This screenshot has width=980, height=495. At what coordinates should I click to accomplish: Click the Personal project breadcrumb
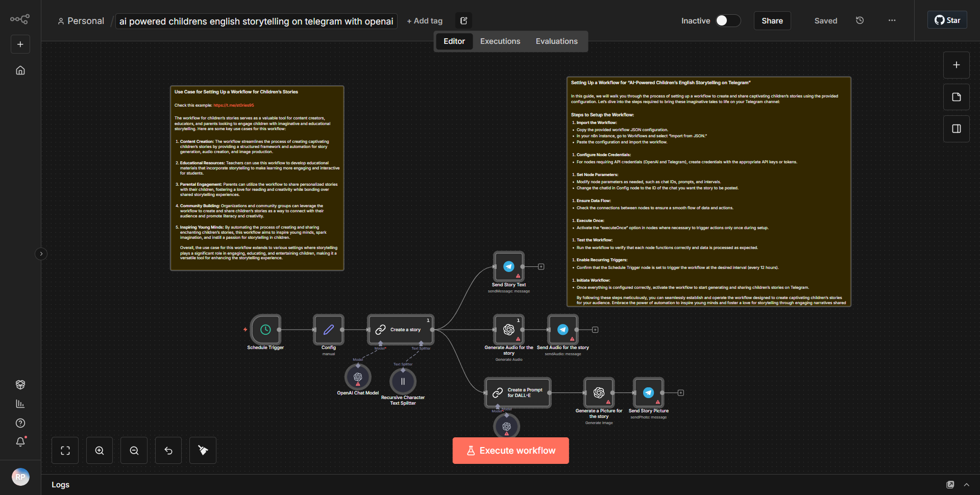81,21
